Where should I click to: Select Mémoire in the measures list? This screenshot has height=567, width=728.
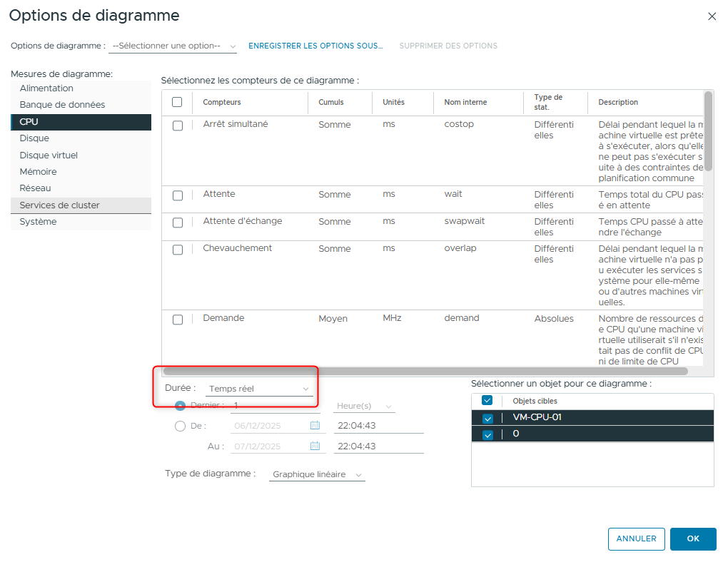point(39,172)
